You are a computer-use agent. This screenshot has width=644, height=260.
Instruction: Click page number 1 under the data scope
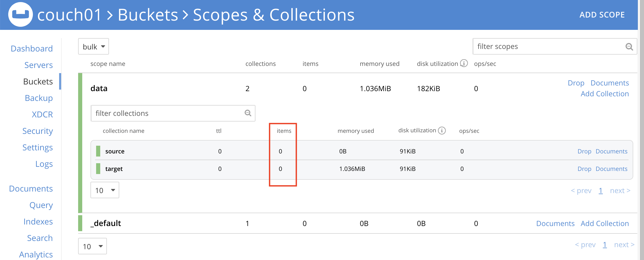[601, 190]
